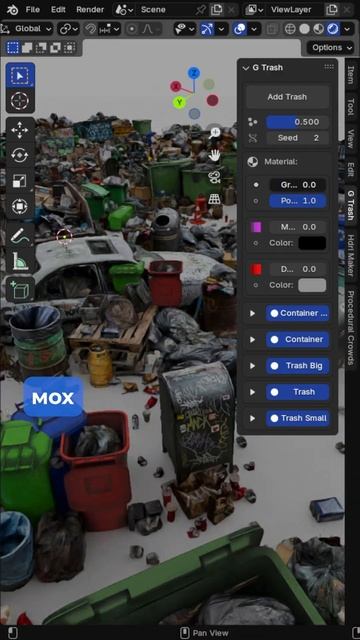
Task: Click the Gr... 0.0 material slider
Action: [x=298, y=185]
